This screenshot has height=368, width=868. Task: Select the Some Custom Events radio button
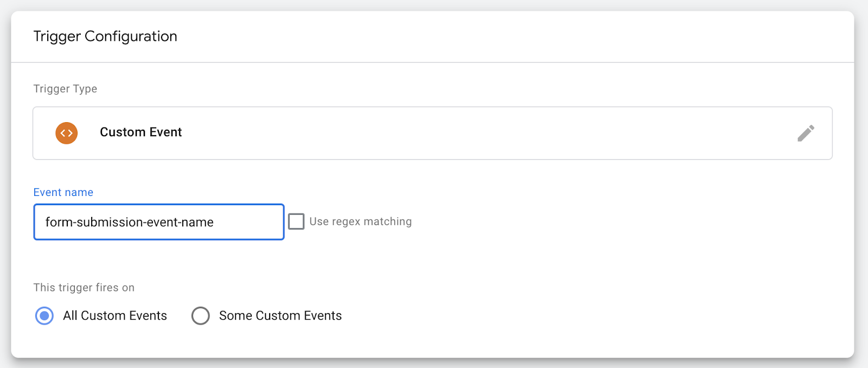point(201,315)
